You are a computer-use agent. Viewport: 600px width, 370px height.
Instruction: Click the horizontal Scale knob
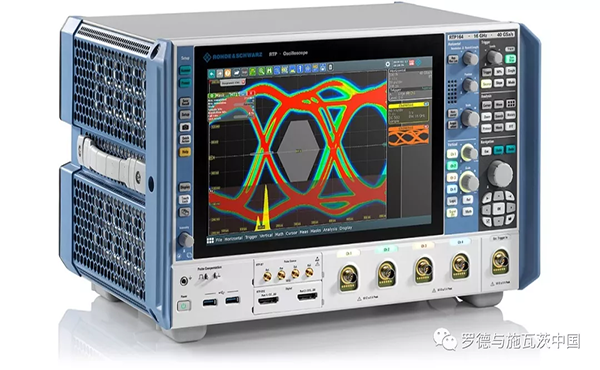click(470, 119)
